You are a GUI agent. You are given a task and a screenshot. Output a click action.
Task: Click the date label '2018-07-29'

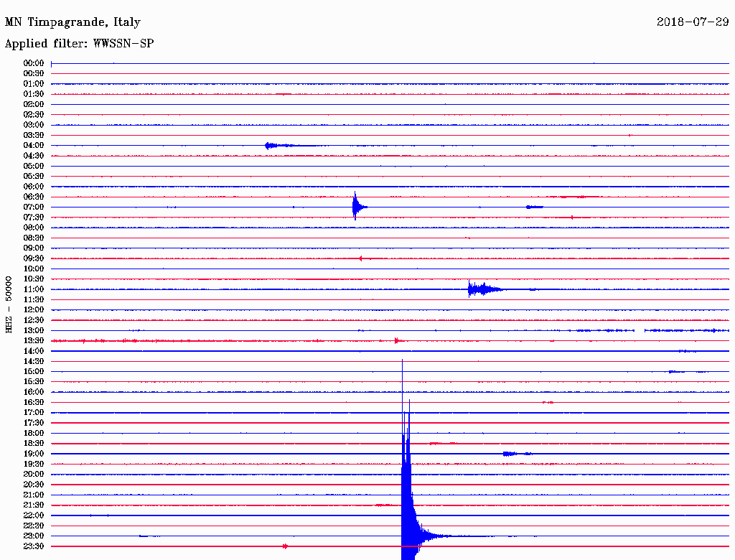(x=693, y=22)
